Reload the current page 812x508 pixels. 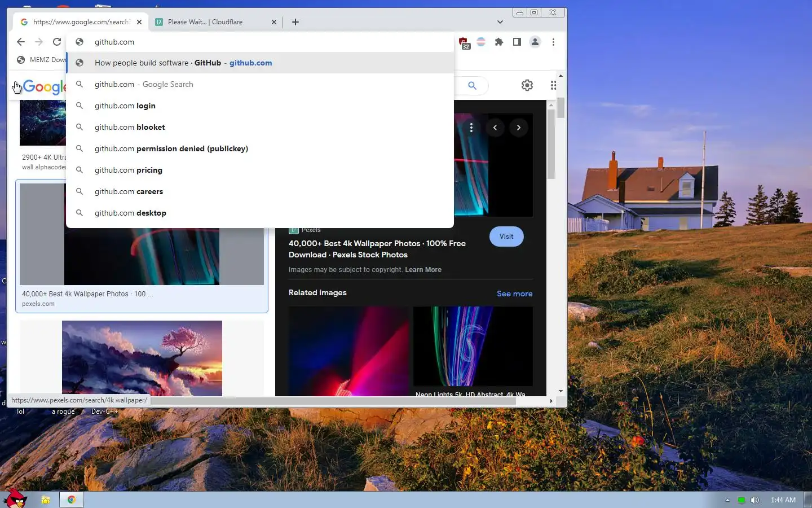click(x=57, y=42)
